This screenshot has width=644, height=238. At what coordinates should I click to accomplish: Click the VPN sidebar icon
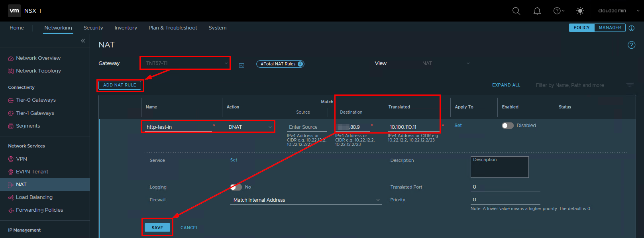pyautogui.click(x=11, y=159)
